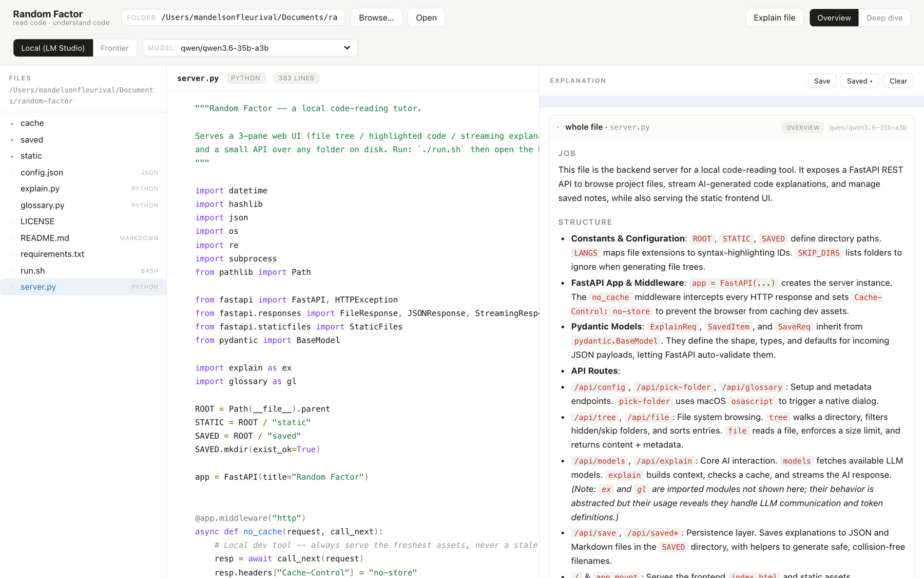924x578 pixels.
Task: Click the JOB section heading
Action: (567, 154)
